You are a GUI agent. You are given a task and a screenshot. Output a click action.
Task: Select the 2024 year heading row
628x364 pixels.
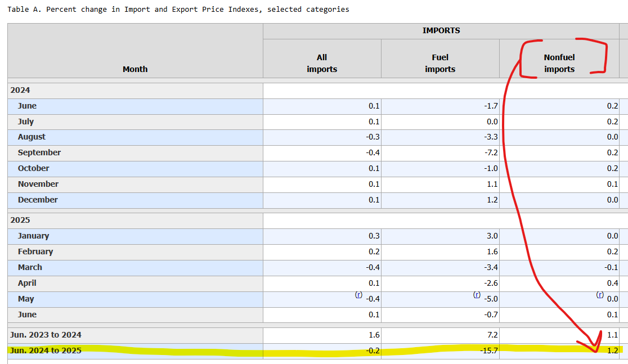135,91
